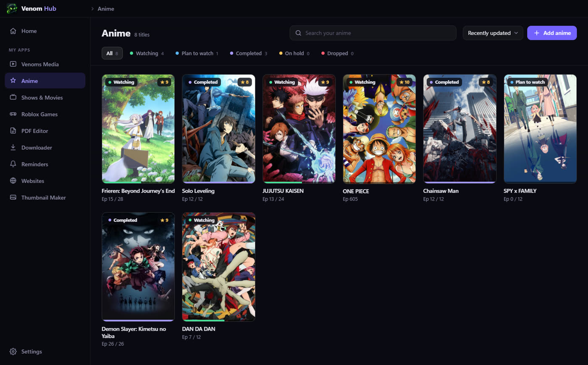Click the Venom Hub logo icon

coord(12,8)
